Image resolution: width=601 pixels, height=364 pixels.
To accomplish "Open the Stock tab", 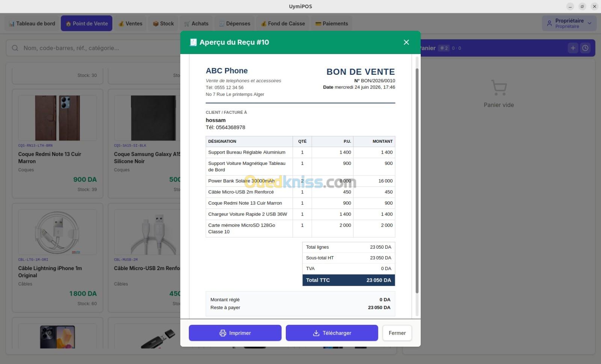I will tap(163, 23).
